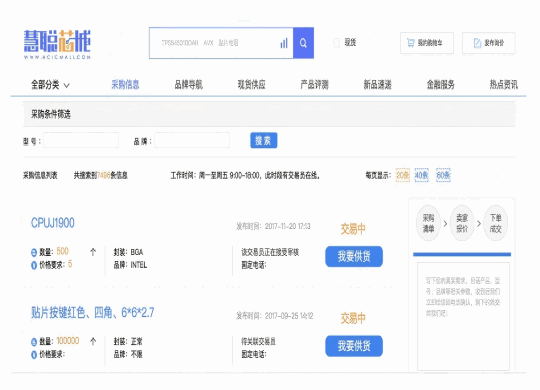Click 卖家报价 step circle
This screenshot has width=540, height=390.
click(x=462, y=223)
